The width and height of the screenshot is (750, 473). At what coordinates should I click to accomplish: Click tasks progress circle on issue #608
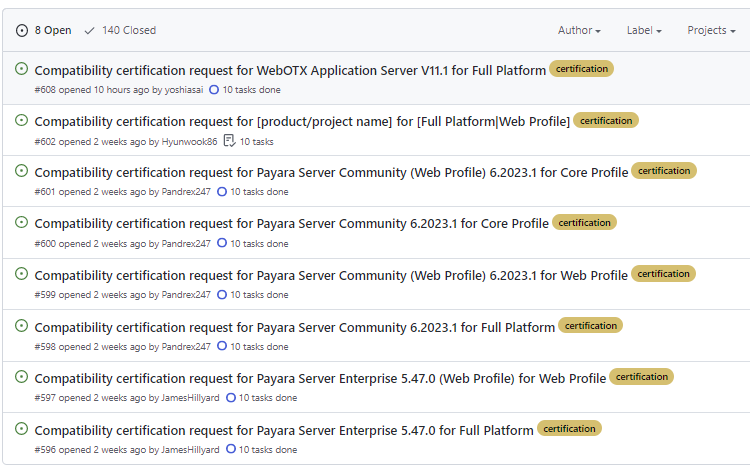(214, 89)
